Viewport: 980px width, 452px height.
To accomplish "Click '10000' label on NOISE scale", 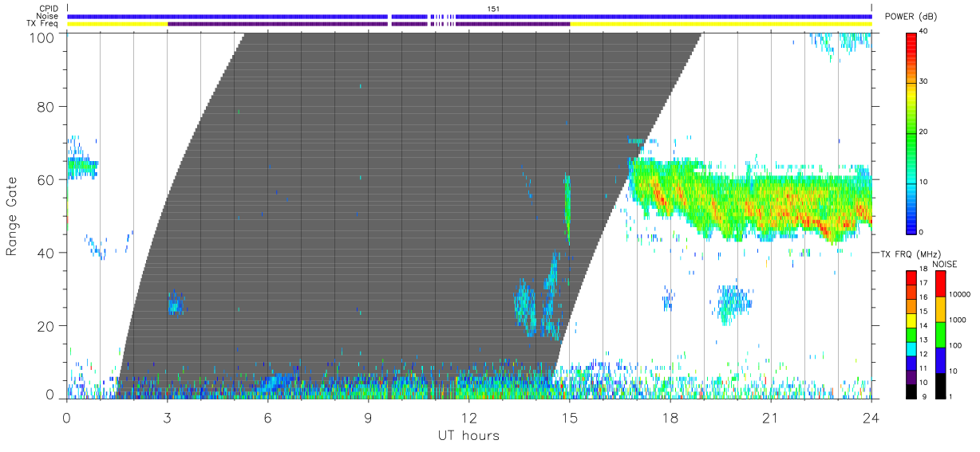I will point(959,295).
